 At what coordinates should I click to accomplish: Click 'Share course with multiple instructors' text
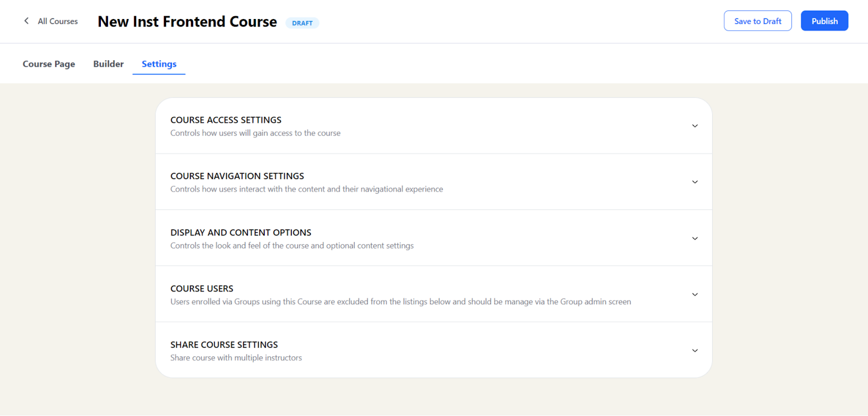point(236,358)
